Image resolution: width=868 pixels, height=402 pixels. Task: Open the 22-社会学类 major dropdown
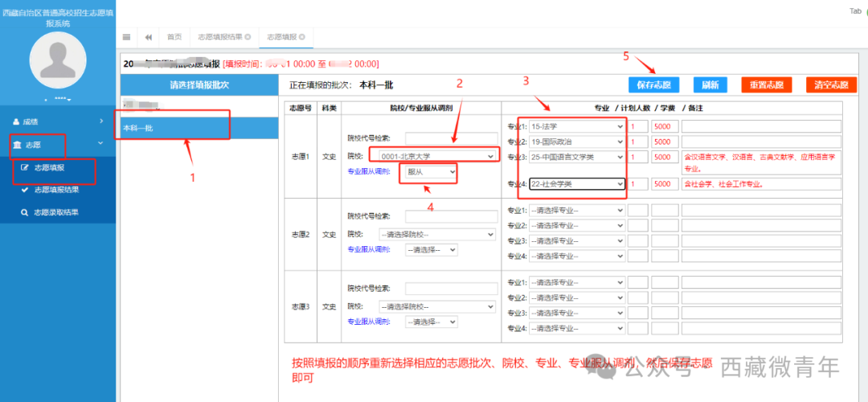coord(577,184)
